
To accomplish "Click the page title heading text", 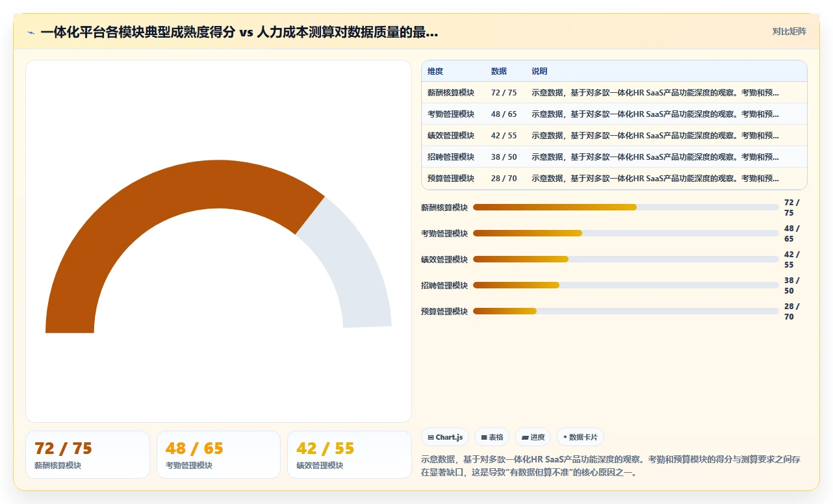I will point(239,32).
